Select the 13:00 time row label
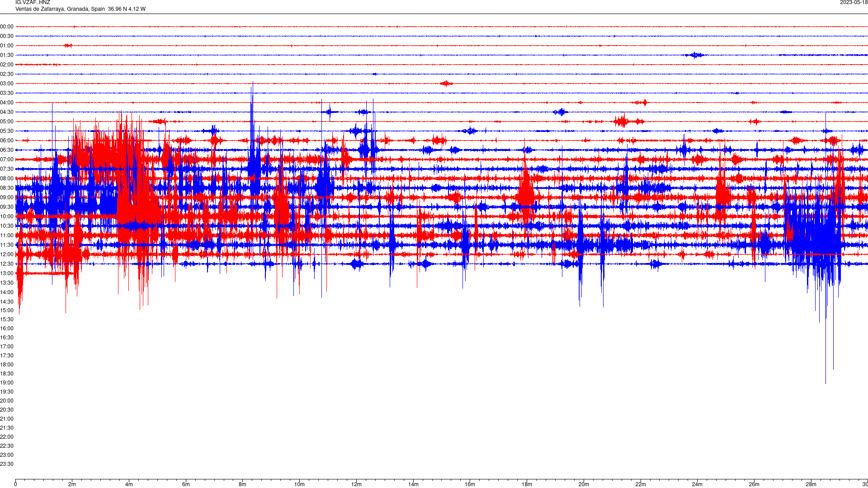The width and height of the screenshot is (868, 488). tap(7, 273)
